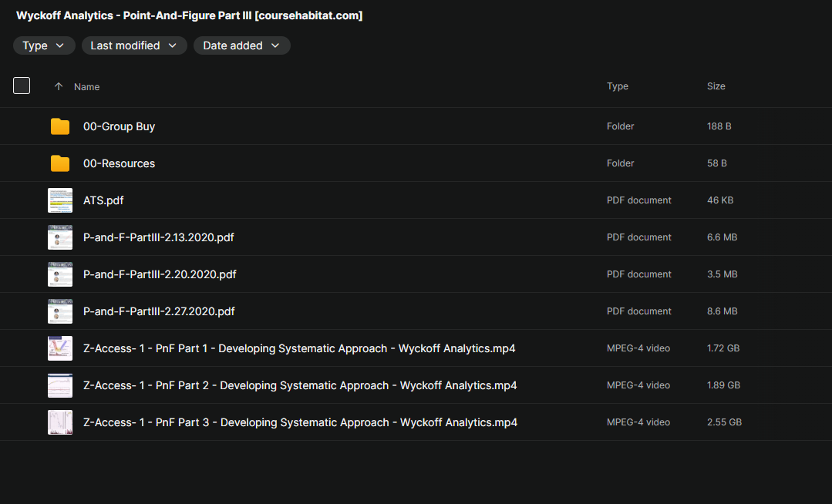Expand the Date added filter dropdown
Image resolution: width=832 pixels, height=504 pixels.
(x=242, y=45)
